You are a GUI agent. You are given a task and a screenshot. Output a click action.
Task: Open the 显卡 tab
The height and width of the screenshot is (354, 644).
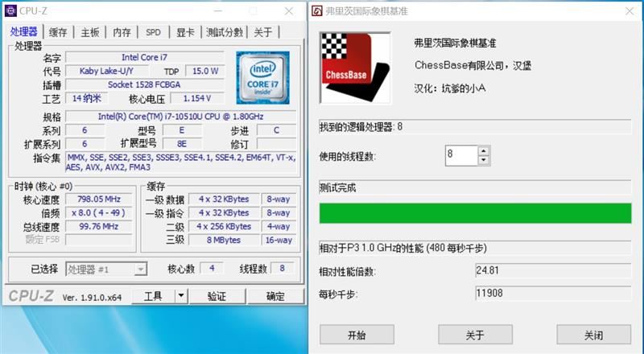185,32
